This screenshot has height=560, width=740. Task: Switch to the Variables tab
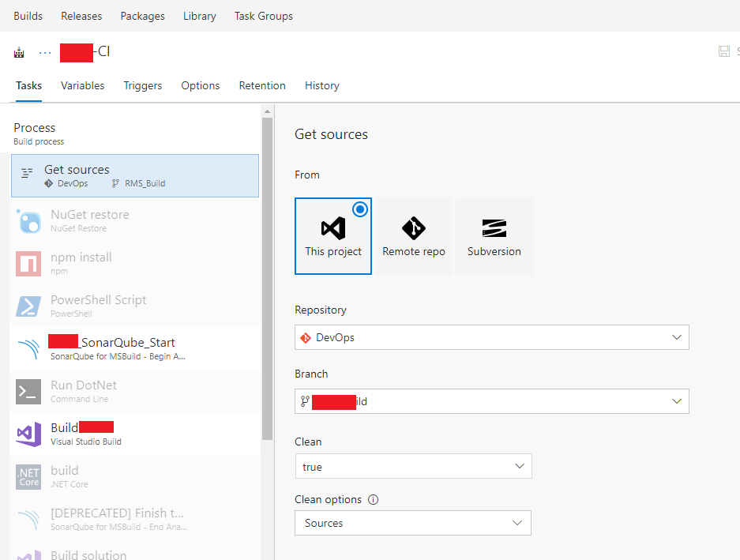(83, 85)
